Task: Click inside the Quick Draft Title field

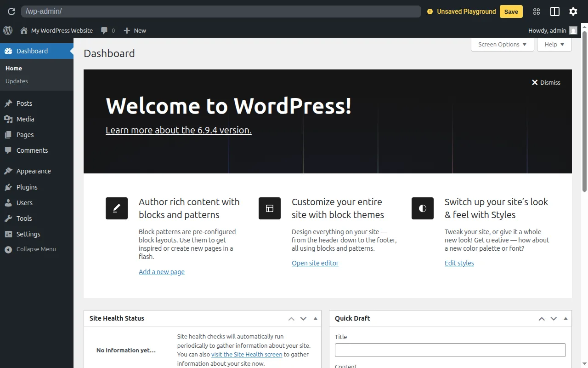Action: [450, 350]
